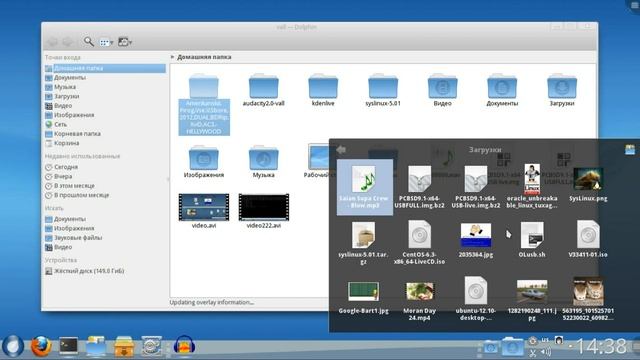Viewport: 640px width, 360px height.
Task: Select the syslinux-5.01 folder in Dolphin
Action: pyautogui.click(x=382, y=91)
